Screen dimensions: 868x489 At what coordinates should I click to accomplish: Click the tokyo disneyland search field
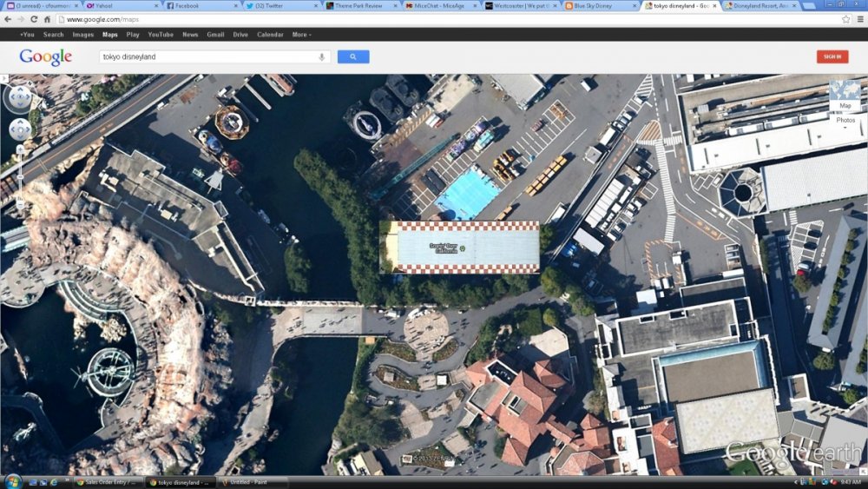tap(208, 56)
